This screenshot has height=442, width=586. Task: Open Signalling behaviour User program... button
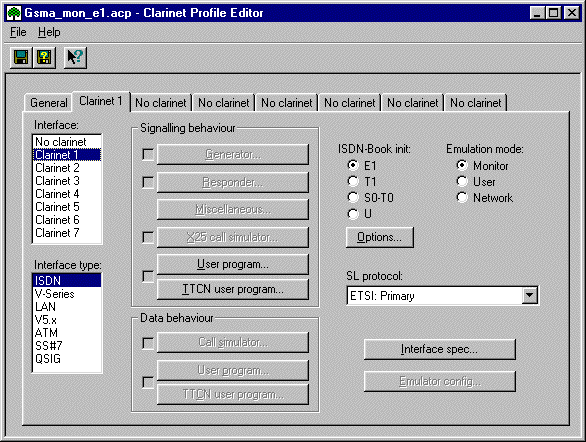[x=233, y=264]
